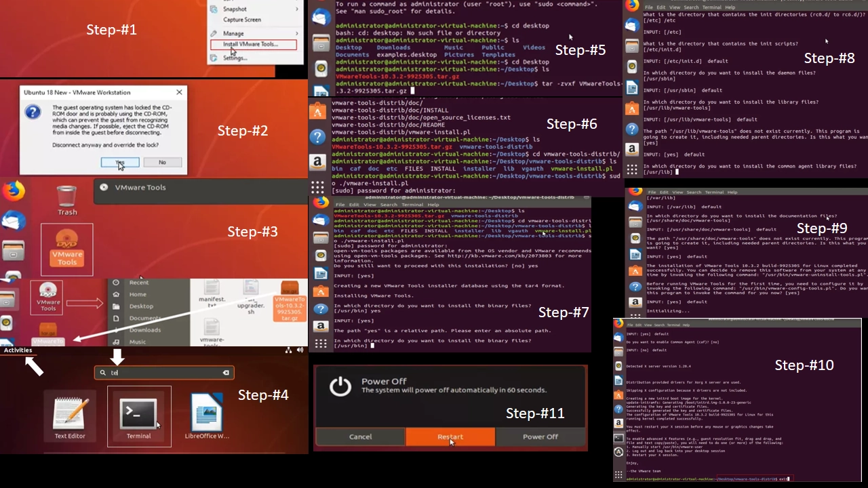Click the network status tray icon

289,350
